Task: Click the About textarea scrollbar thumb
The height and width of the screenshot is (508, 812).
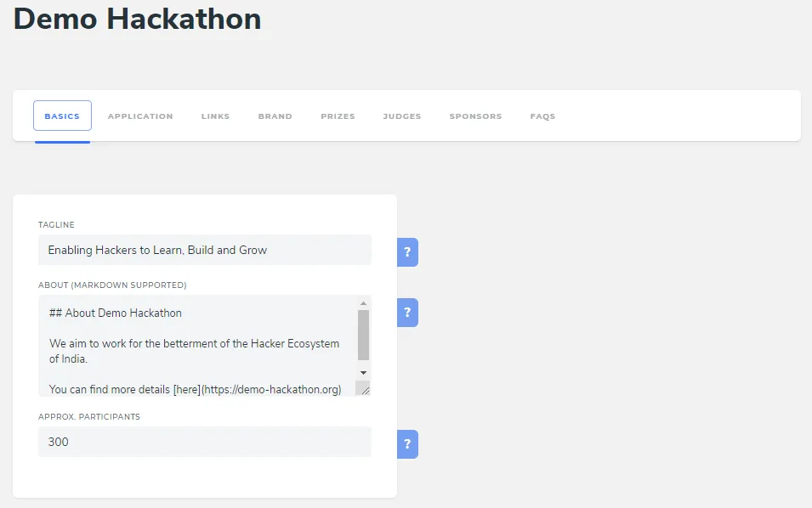Action: [x=364, y=336]
